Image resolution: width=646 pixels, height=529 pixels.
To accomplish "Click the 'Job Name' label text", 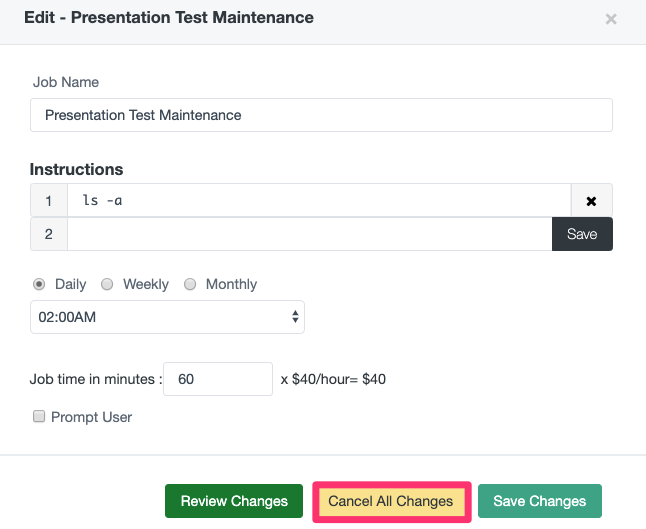I will (x=66, y=82).
